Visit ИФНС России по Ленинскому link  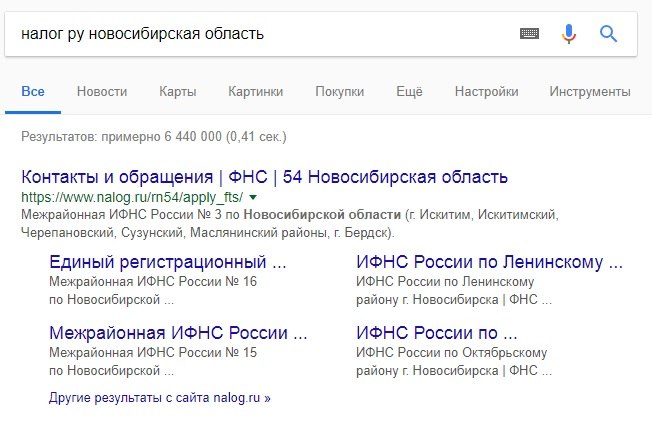click(489, 263)
